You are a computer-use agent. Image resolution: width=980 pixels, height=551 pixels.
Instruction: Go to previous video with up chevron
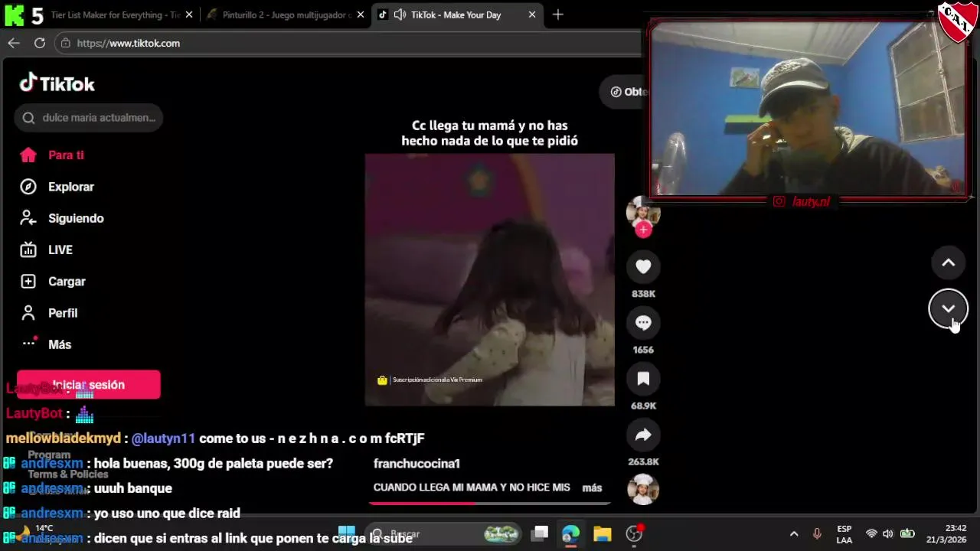pos(948,262)
